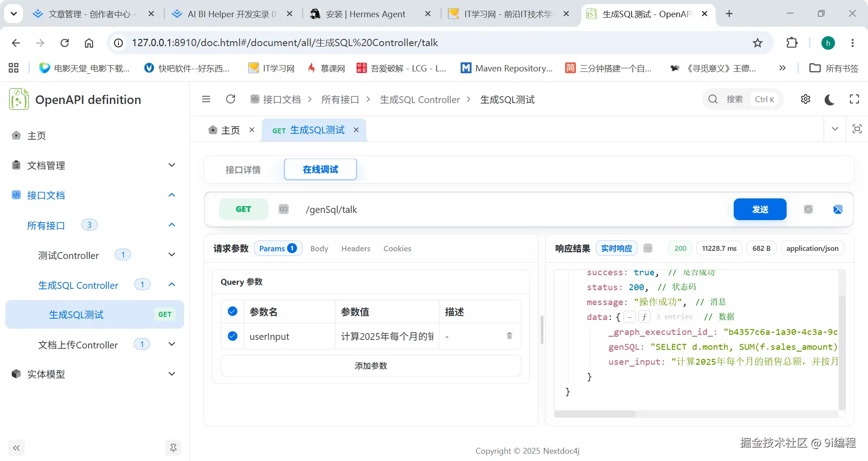Show more bookmarks with the double chevron

coord(782,68)
